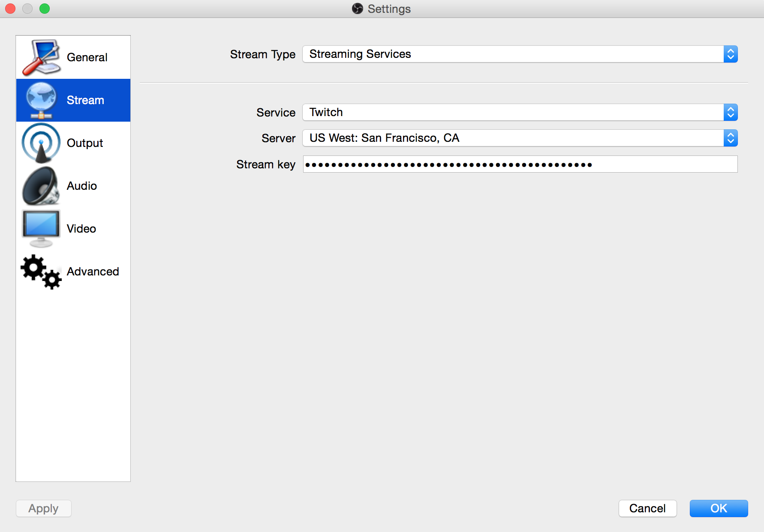764x532 pixels.
Task: Open the Service dropdown showing Twitch
Action: [x=520, y=112]
